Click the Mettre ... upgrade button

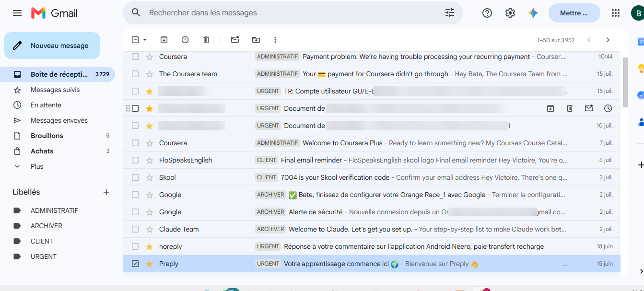[x=574, y=13]
